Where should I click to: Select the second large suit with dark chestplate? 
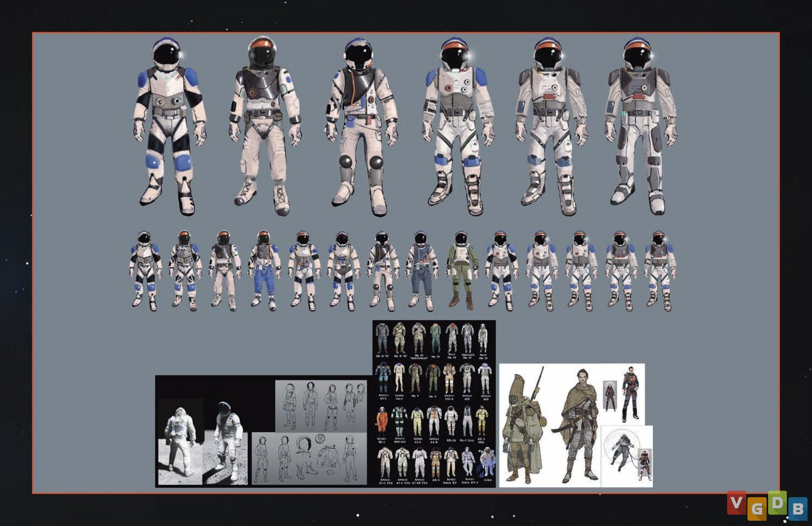(x=264, y=126)
